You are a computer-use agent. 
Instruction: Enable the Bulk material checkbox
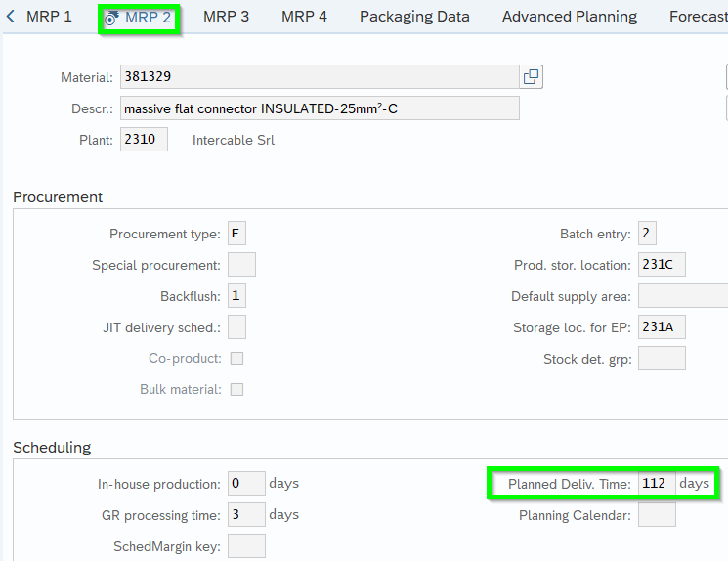pyautogui.click(x=236, y=390)
